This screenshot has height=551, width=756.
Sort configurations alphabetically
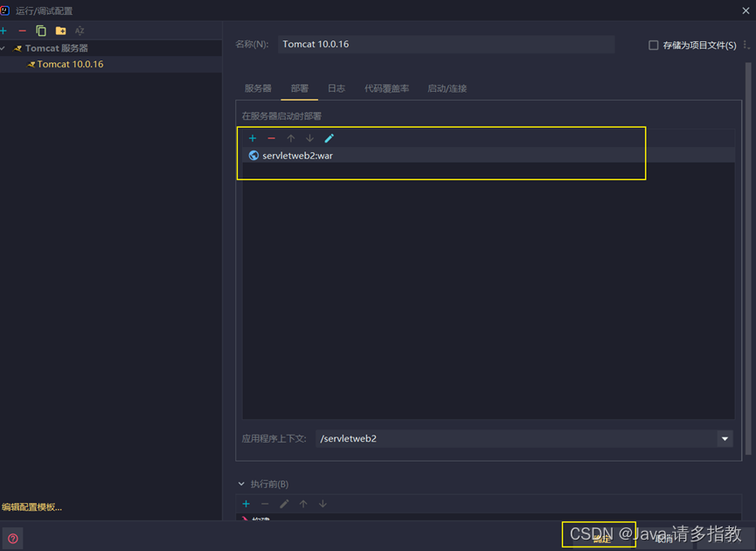pyautogui.click(x=80, y=31)
